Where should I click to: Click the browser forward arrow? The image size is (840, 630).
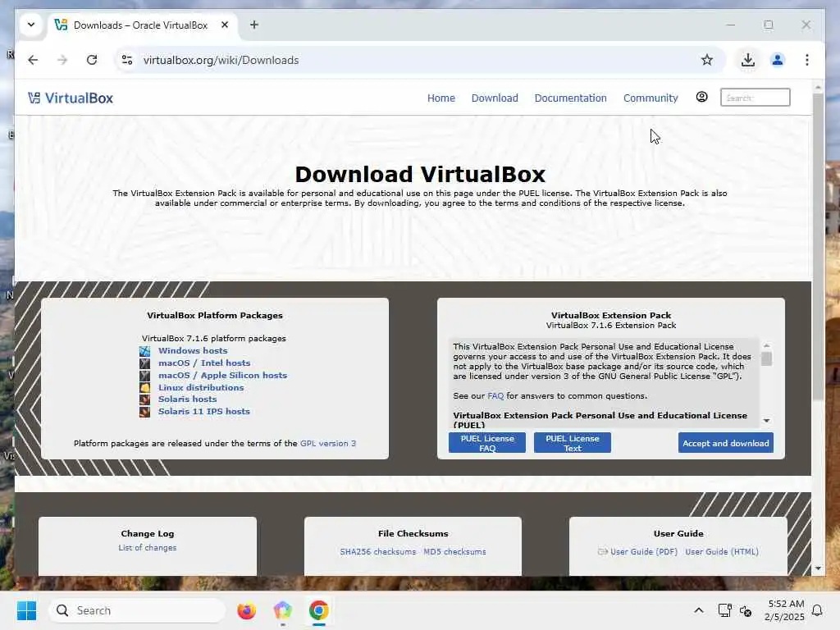(62, 60)
